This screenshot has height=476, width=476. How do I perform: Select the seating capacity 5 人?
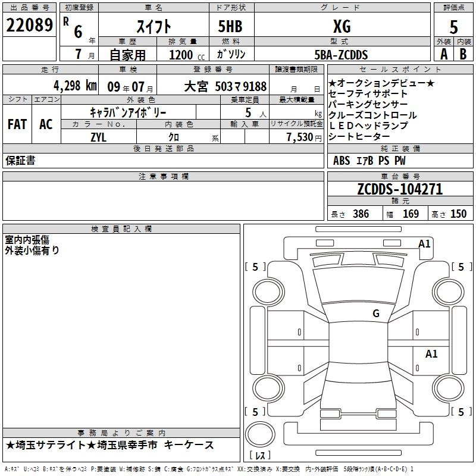(256, 113)
